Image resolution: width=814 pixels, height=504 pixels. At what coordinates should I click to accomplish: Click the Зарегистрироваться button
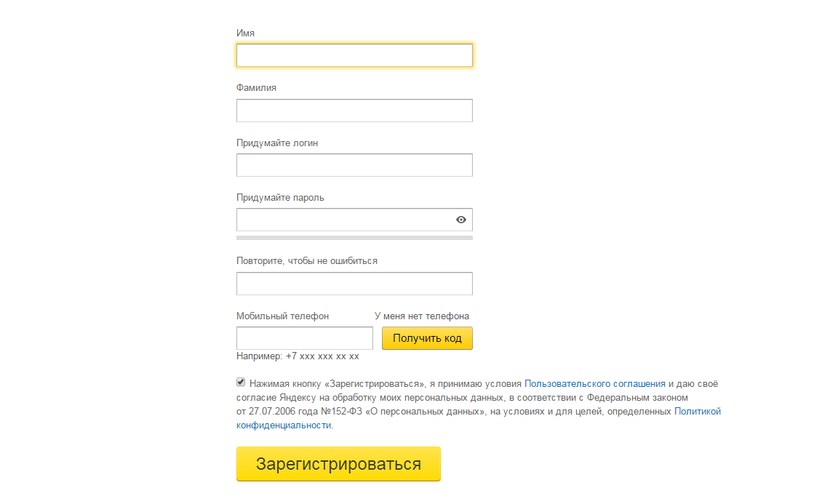pos(338,464)
